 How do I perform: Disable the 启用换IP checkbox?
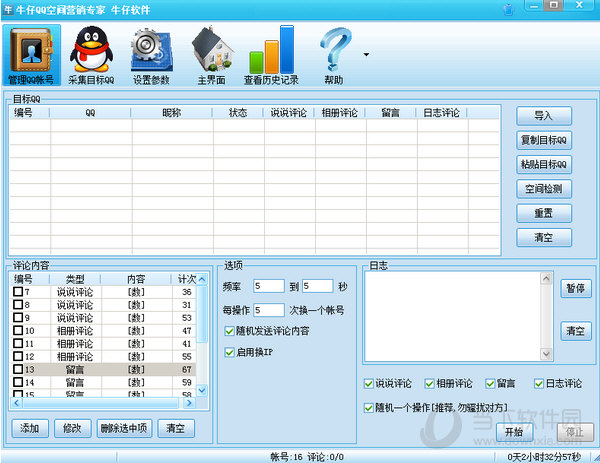pos(230,352)
